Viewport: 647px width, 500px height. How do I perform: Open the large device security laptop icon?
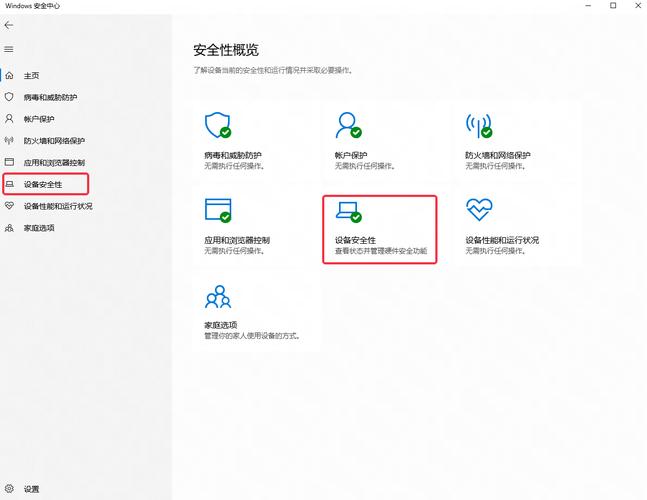coord(349,212)
